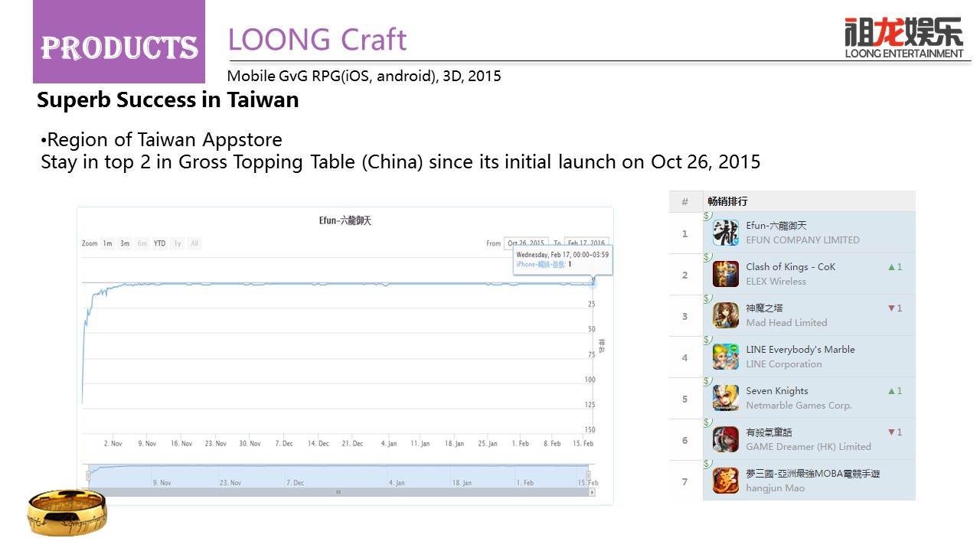Click the Mobile GvG RPG subtitle text
The height and width of the screenshot is (551, 980).
(x=364, y=77)
